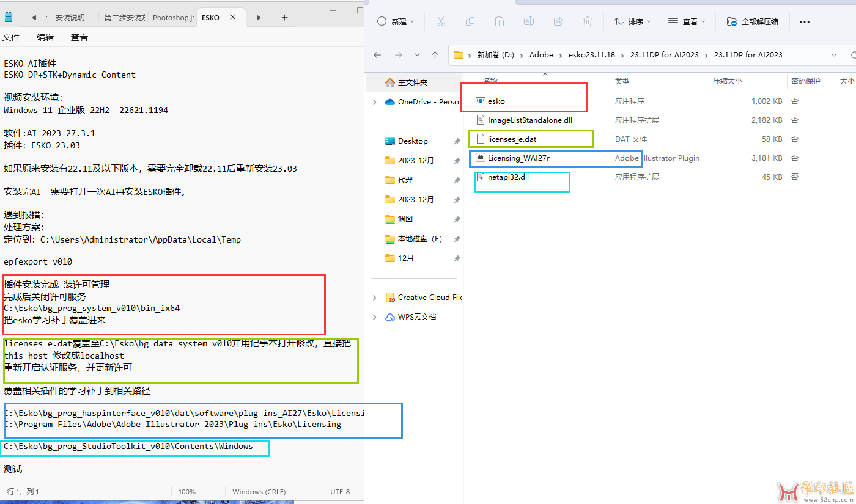The width and height of the screenshot is (856, 504).
Task: Open the 查看 menu in Notepad
Action: coord(79,37)
